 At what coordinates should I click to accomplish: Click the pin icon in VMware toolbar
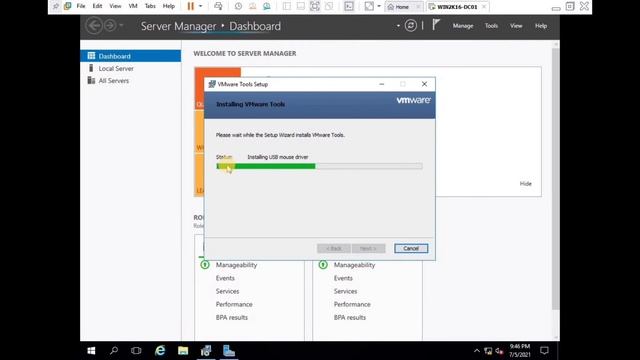pos(56,6)
